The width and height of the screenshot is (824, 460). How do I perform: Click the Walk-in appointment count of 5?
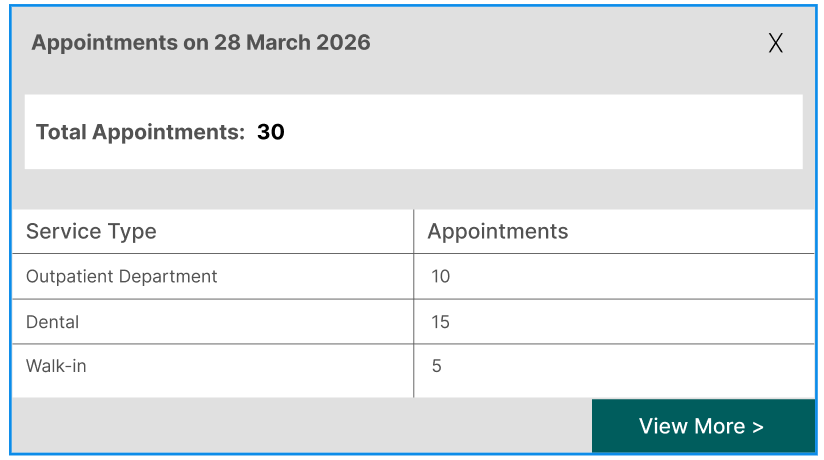(437, 366)
